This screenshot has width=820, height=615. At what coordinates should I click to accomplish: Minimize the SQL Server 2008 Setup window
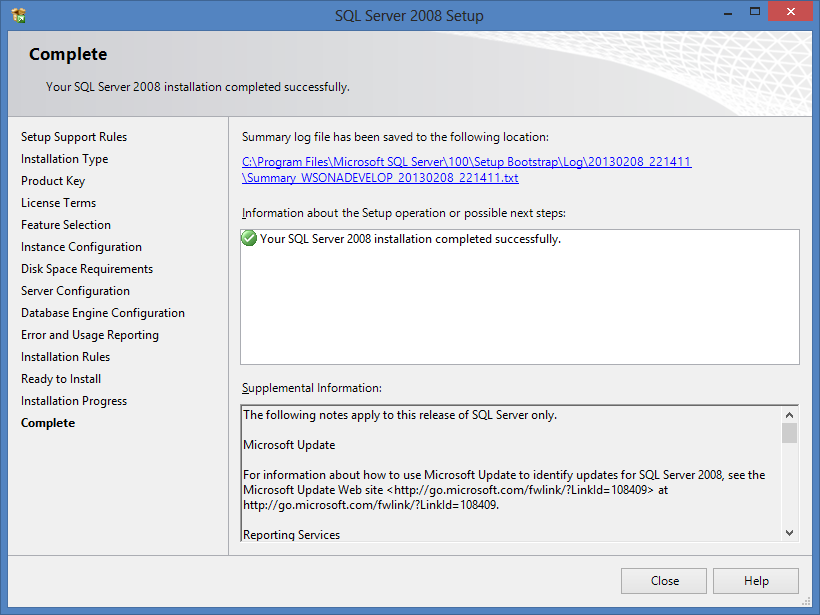point(727,12)
